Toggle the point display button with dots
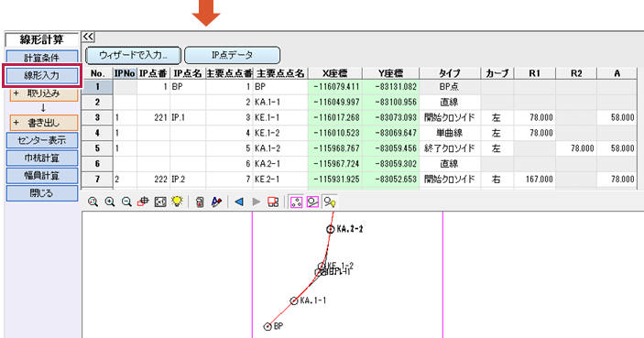Screen dimensions: 644x338 point(296,202)
